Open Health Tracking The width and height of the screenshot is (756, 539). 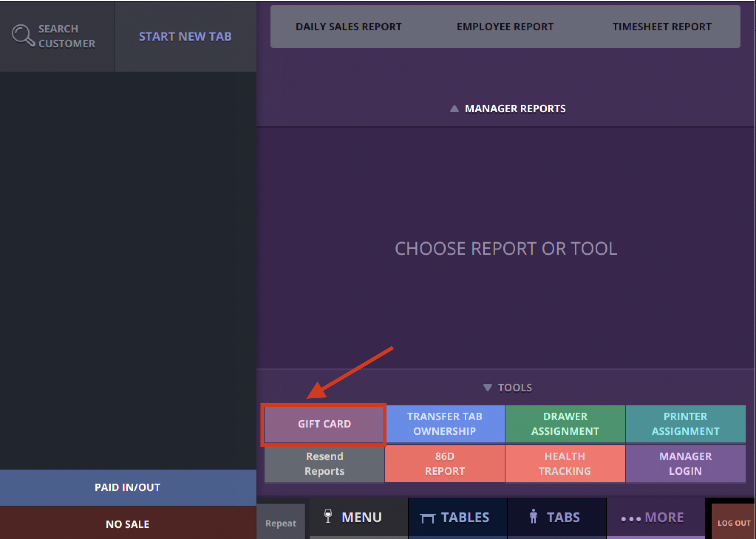pos(565,464)
